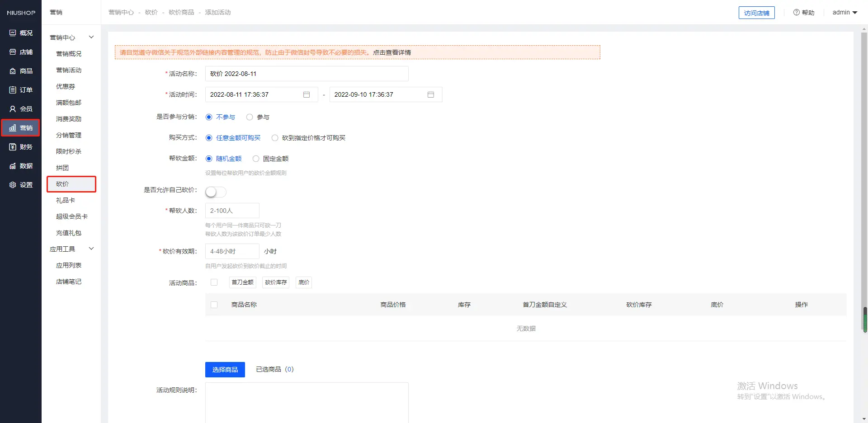Open the admin account dropdown
868x423 pixels.
(844, 13)
